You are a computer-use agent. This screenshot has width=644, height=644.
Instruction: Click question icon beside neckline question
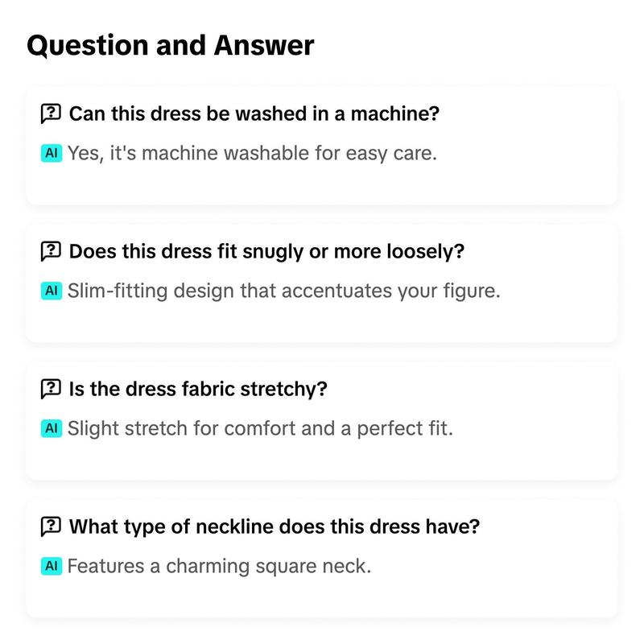(51, 526)
